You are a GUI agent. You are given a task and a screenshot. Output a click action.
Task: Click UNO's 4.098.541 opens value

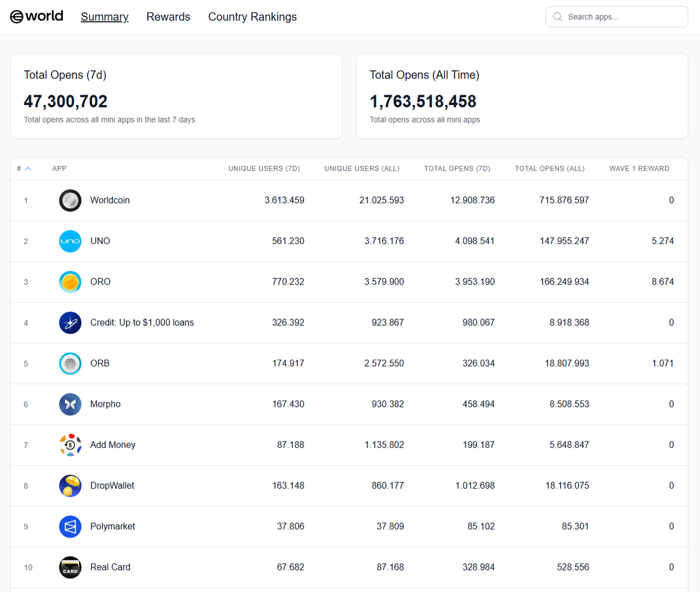475,241
